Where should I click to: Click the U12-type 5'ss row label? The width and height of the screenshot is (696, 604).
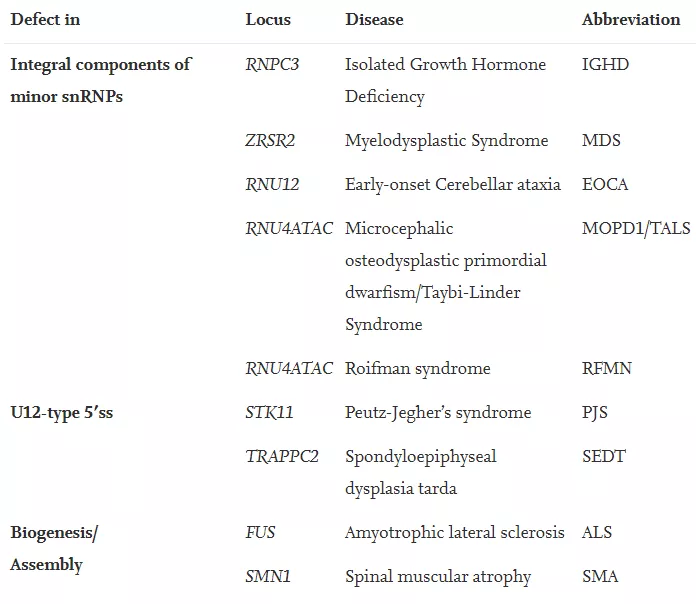tap(62, 413)
